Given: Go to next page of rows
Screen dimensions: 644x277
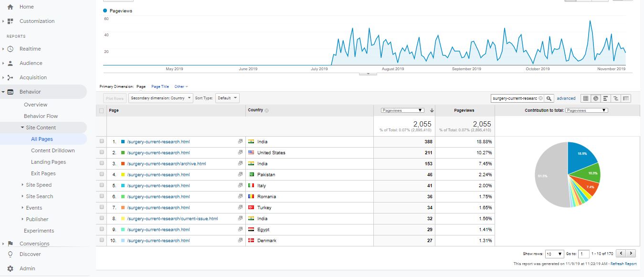Looking at the screenshot, I should point(632,254).
